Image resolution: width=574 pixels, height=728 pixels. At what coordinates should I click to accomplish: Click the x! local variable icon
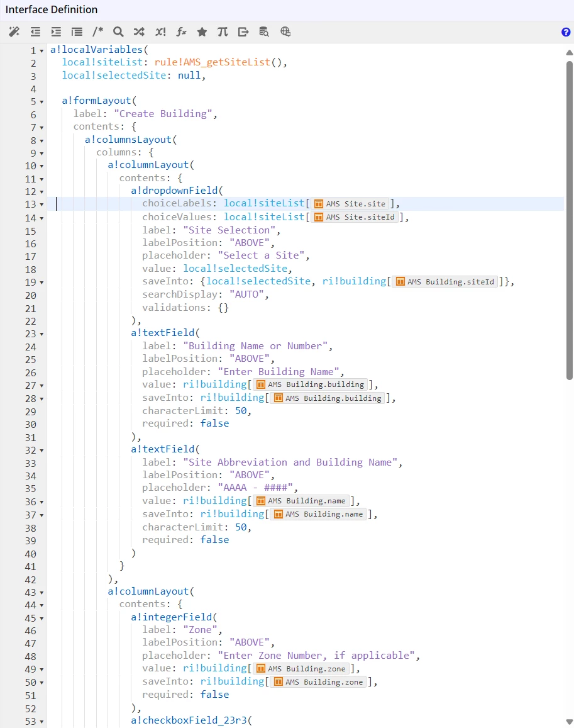(160, 31)
